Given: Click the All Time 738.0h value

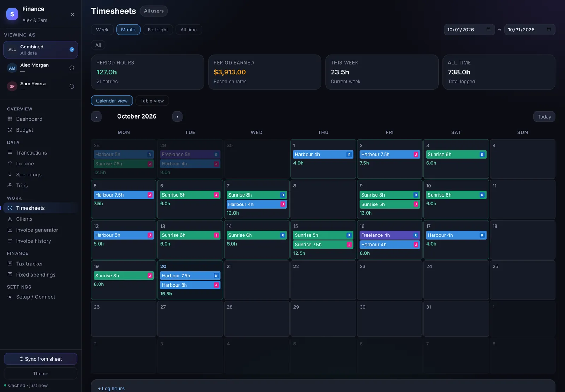Looking at the screenshot, I should coord(459,72).
